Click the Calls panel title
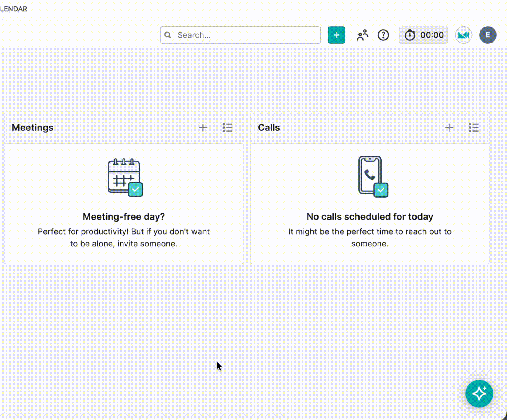The height and width of the screenshot is (420, 507). (x=269, y=128)
